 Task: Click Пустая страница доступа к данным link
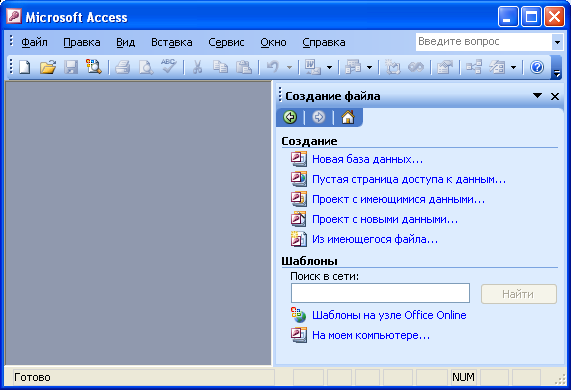coord(409,179)
